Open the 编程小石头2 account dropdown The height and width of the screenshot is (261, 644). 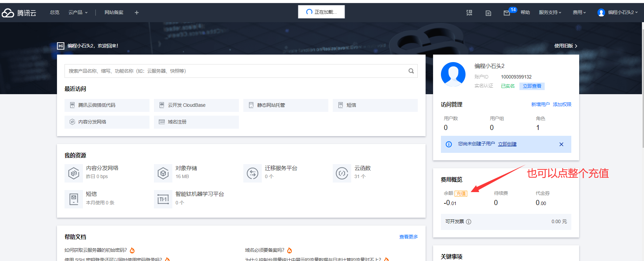tap(622, 12)
